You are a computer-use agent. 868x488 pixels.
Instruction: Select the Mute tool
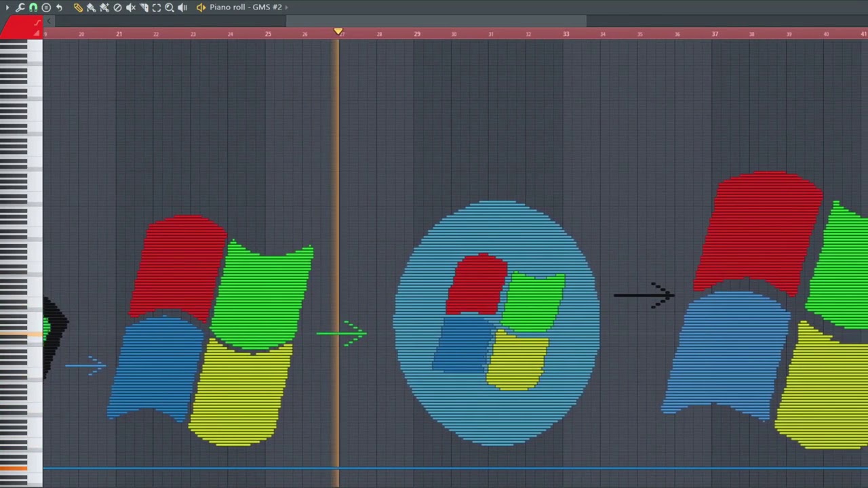click(130, 7)
